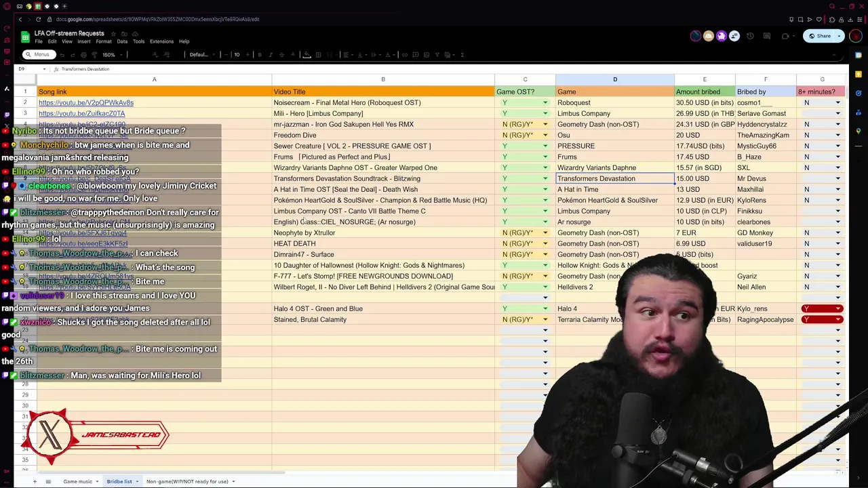Click the formula bar with Transformers Devastation
The image size is (868, 488).
448,69
